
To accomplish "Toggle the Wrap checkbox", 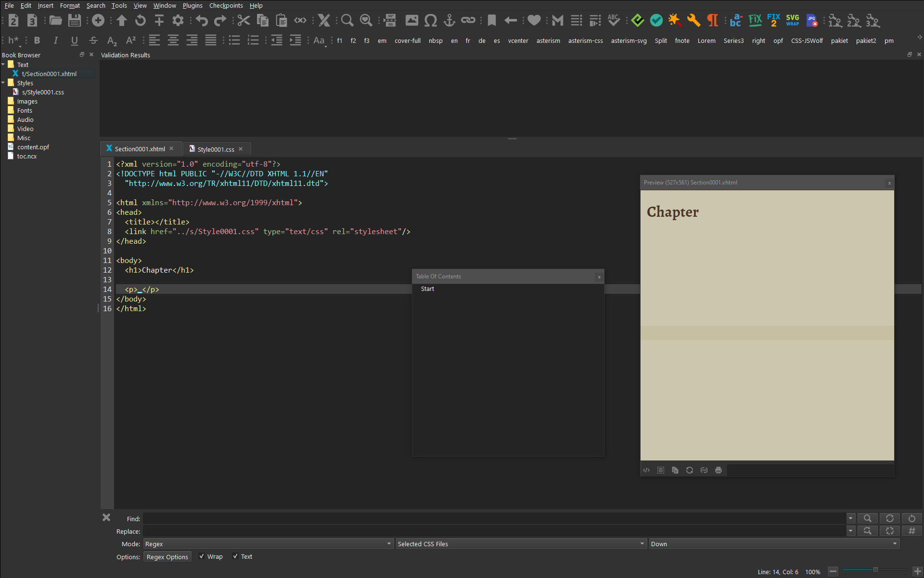I will pos(202,556).
